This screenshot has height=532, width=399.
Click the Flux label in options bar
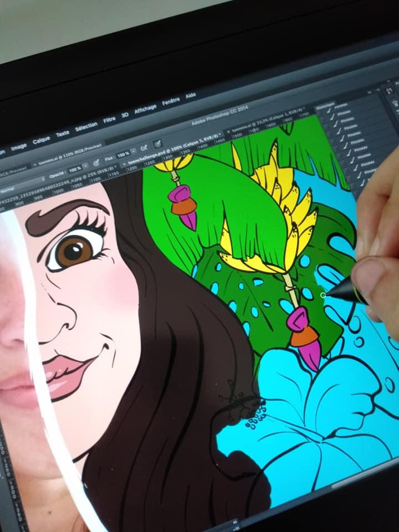click(109, 159)
